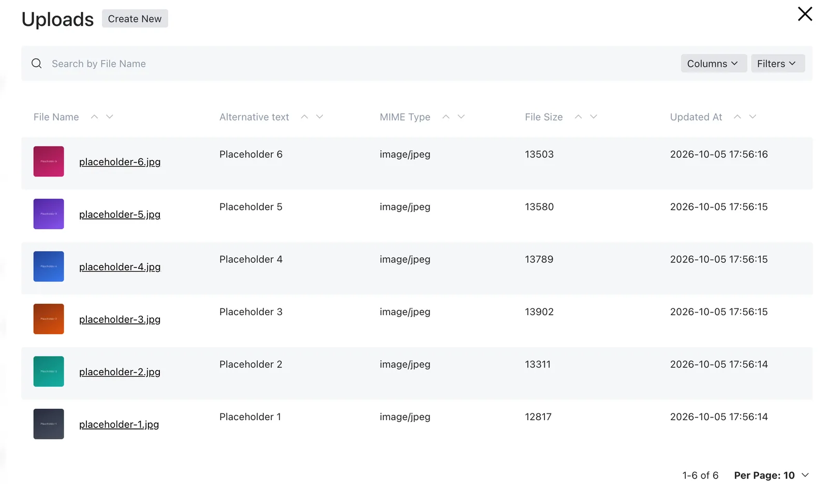Screen dimensions: 828x504
Task: Focus the Search by File Name field
Action: click(x=362, y=64)
